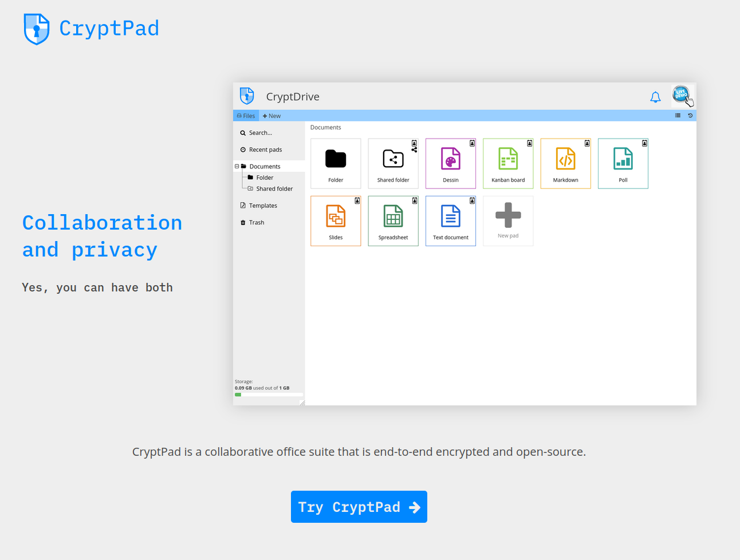Open the Dessin whiteboard tile

451,164
